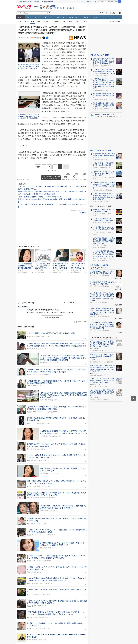React with the わかりやすい lightbulb icon
Viewport: 138px width, 644px height.
(74, 177)
